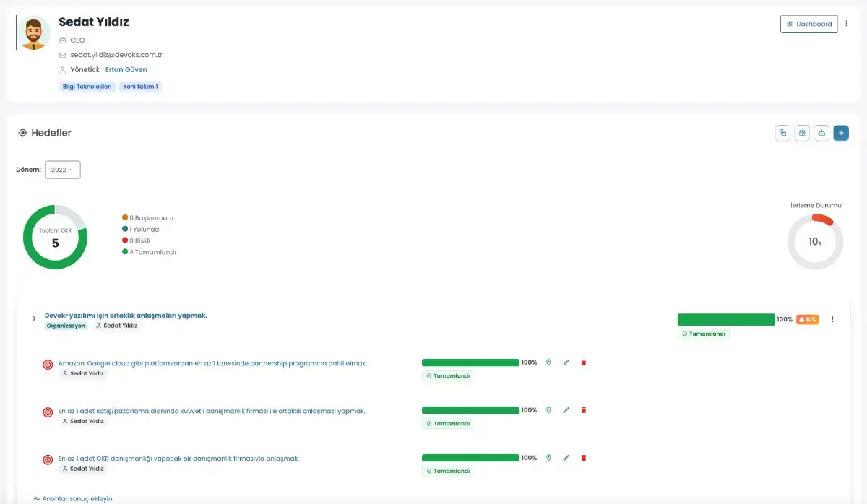The image size is (867, 504).
Task: Edit the OKR danışmanlığı key result
Action: 566,458
